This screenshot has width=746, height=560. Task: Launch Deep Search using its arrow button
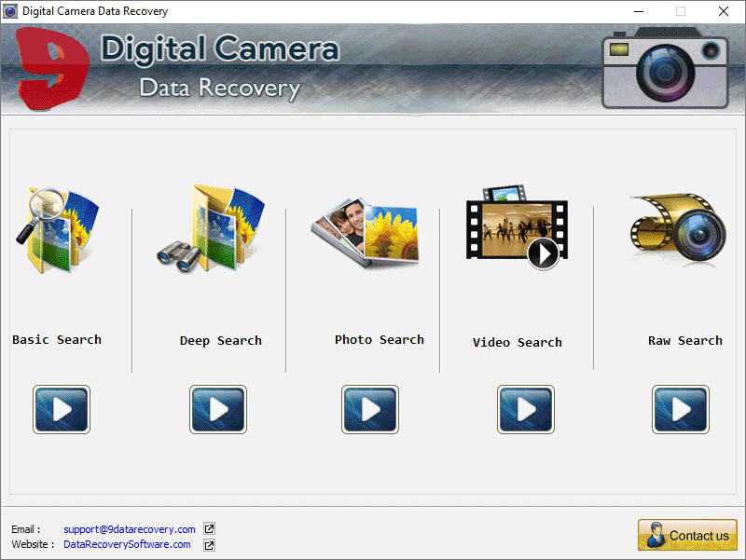218,409
